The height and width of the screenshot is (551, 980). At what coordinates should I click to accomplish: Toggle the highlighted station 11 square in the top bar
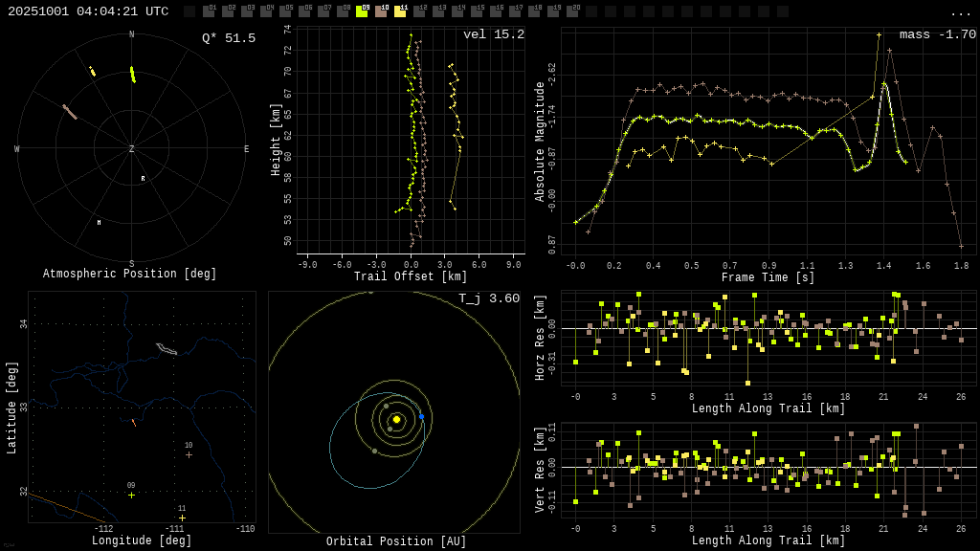pyautogui.click(x=400, y=11)
